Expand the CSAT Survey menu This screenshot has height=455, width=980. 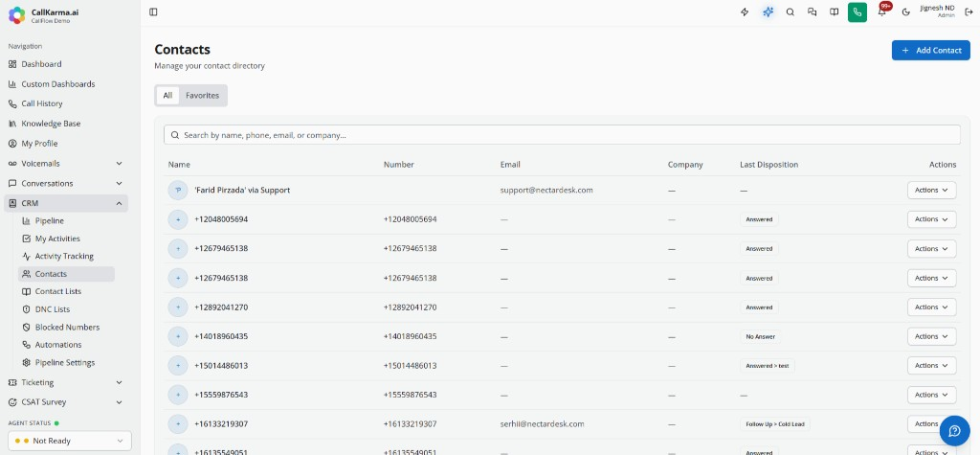point(66,402)
